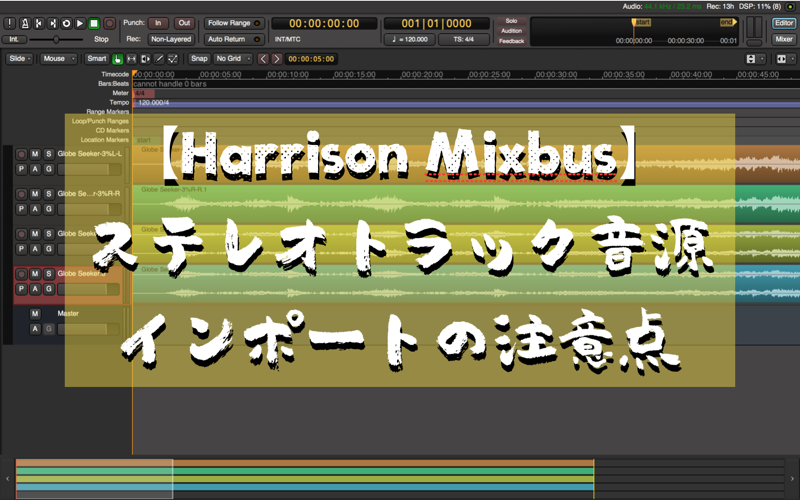This screenshot has height=500, width=800.
Task: Open automation A on Master bus
Action: [35, 329]
